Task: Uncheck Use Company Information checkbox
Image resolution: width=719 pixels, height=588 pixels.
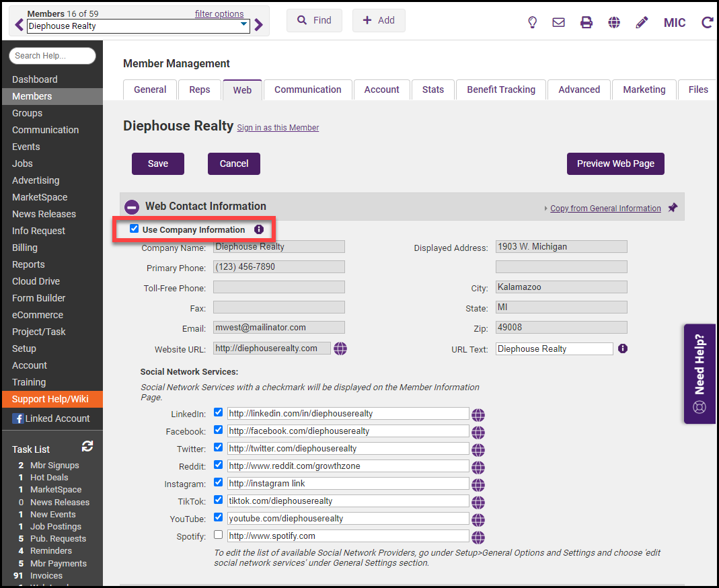Action: (135, 229)
